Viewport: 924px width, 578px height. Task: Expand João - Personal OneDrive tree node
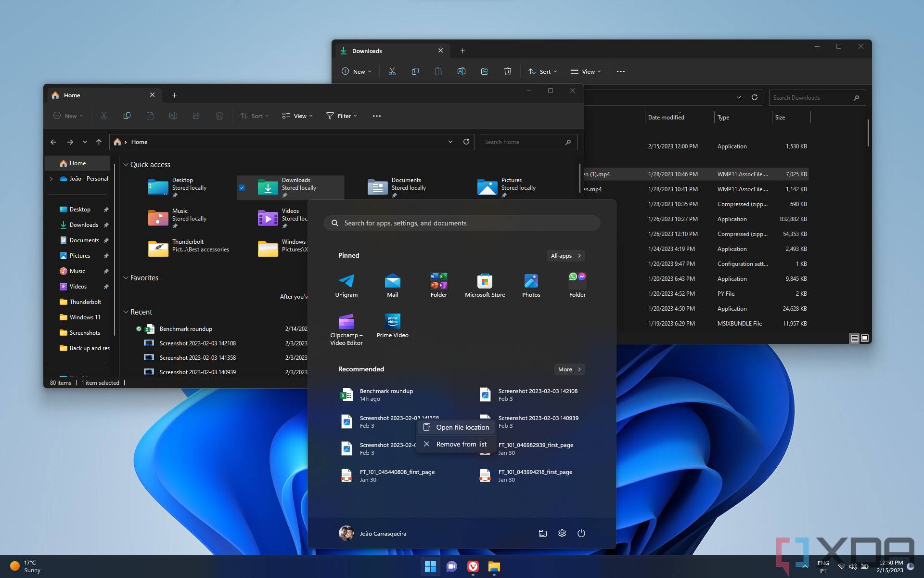coord(51,179)
